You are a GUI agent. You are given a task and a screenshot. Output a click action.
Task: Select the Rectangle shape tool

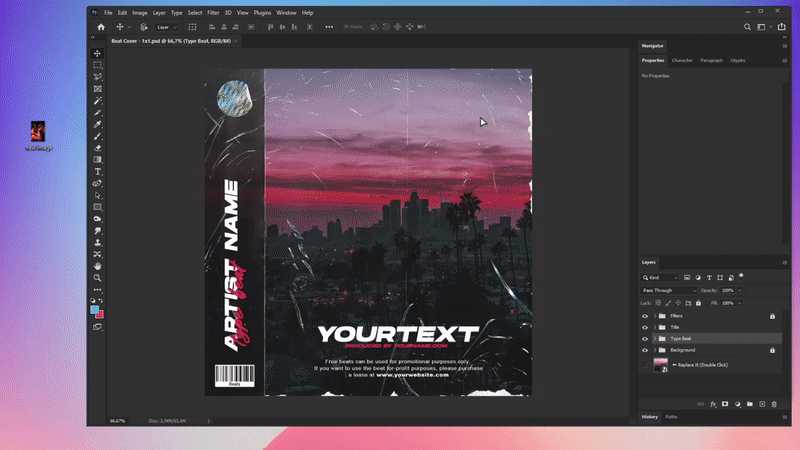click(97, 207)
